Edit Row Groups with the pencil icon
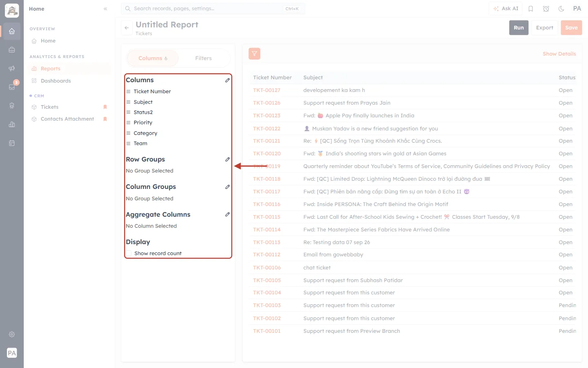 coord(227,159)
